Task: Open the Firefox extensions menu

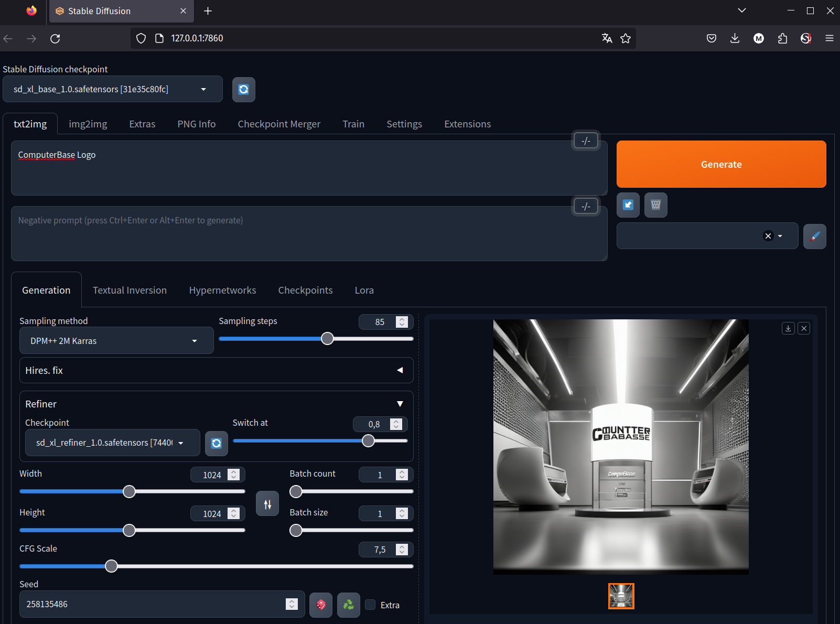Action: 782,38
